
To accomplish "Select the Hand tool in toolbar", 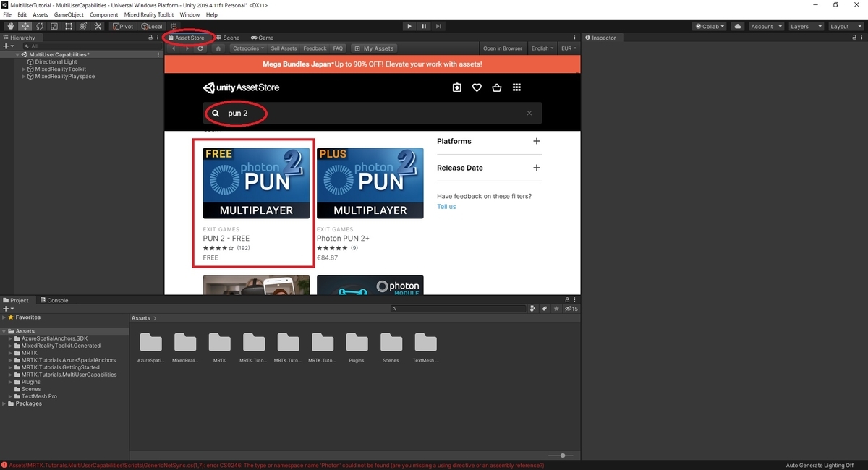I will [10, 26].
